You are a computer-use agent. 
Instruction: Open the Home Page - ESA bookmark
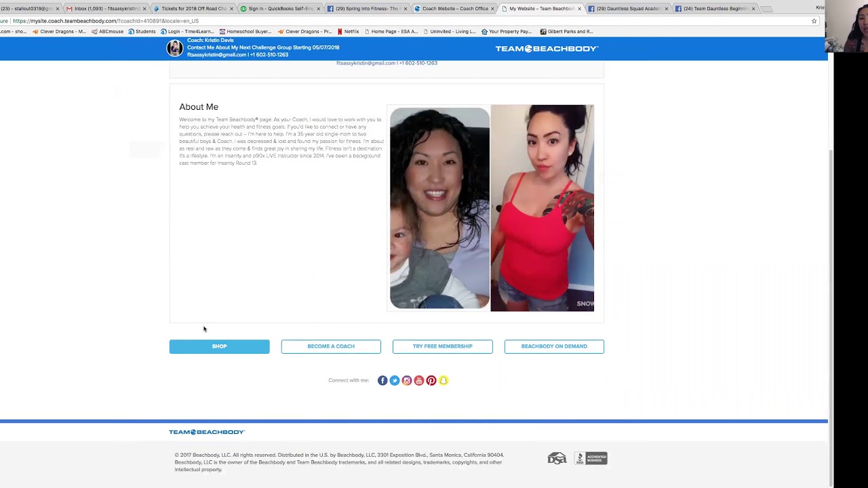392,31
